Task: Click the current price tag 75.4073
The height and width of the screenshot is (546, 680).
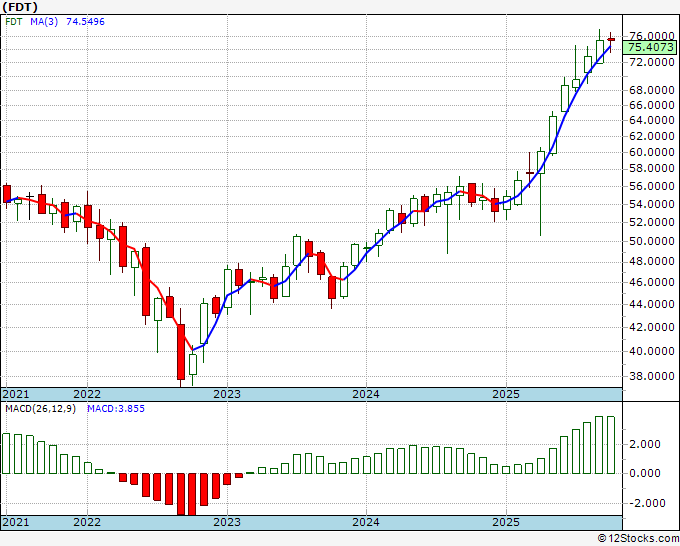Action: 649,47
